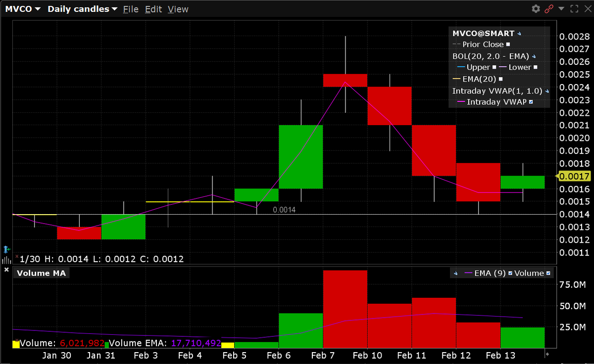
Task: Click the red chain link icon
Action: (548, 9)
